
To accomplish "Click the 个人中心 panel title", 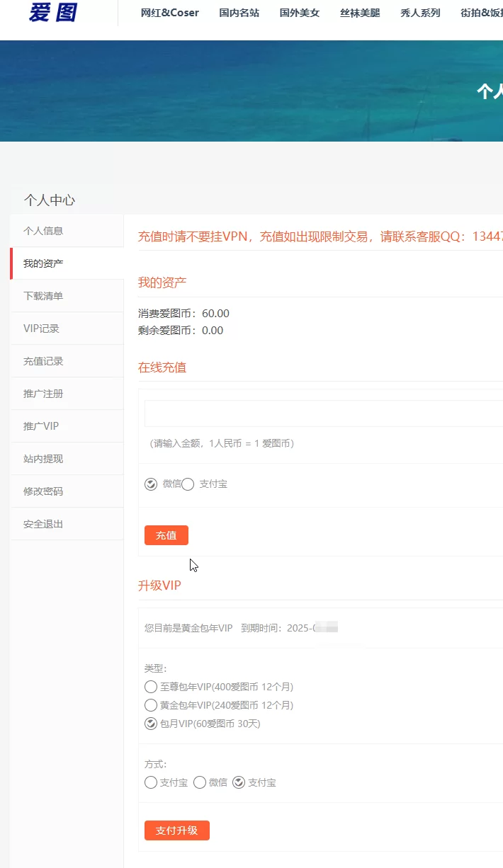I will pos(50,200).
